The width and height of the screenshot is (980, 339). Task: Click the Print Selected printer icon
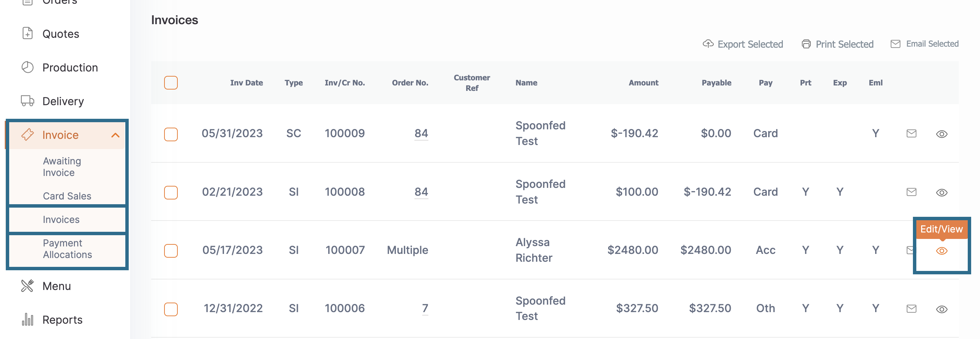pos(806,44)
